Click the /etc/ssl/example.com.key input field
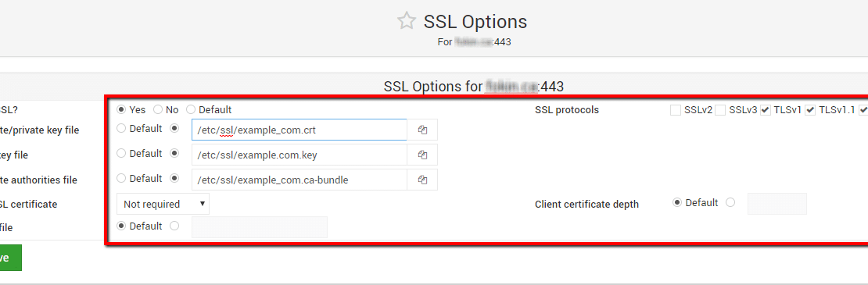Viewport: 868px width, 285px height. pos(299,155)
